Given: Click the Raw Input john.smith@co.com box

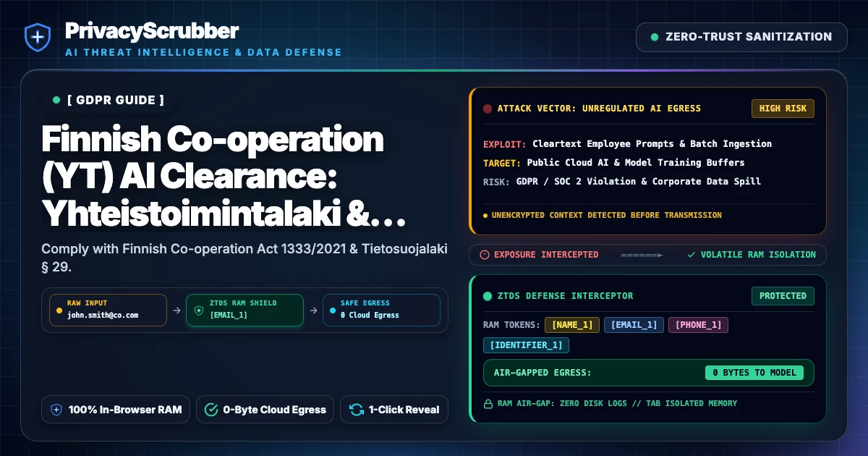Looking at the screenshot, I should pyautogui.click(x=108, y=310).
